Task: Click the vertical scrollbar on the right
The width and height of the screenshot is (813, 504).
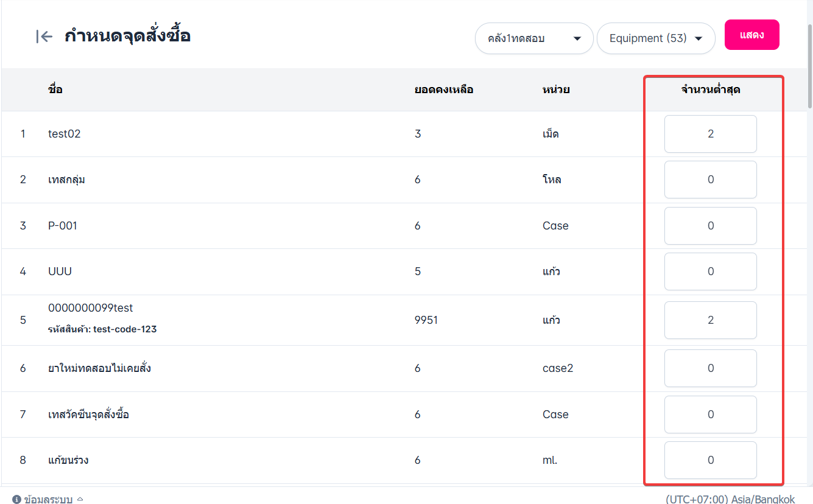Action: pyautogui.click(x=809, y=67)
